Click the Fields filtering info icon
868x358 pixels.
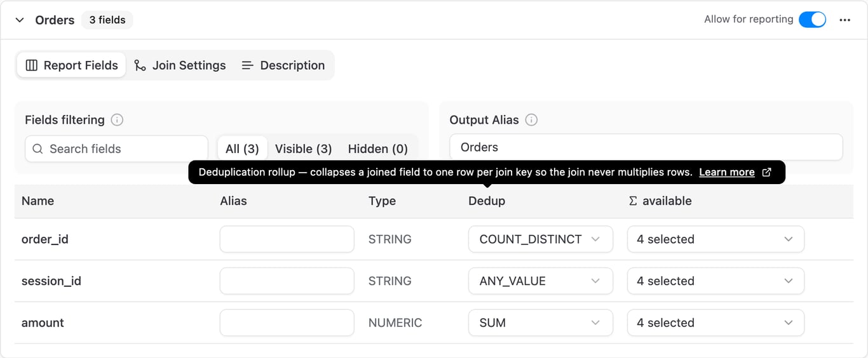point(117,120)
